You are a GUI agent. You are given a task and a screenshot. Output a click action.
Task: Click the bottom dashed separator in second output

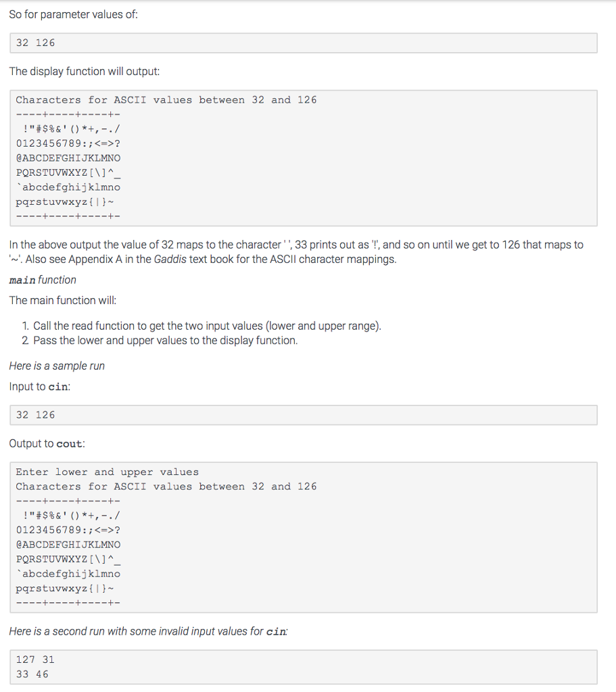68,602
